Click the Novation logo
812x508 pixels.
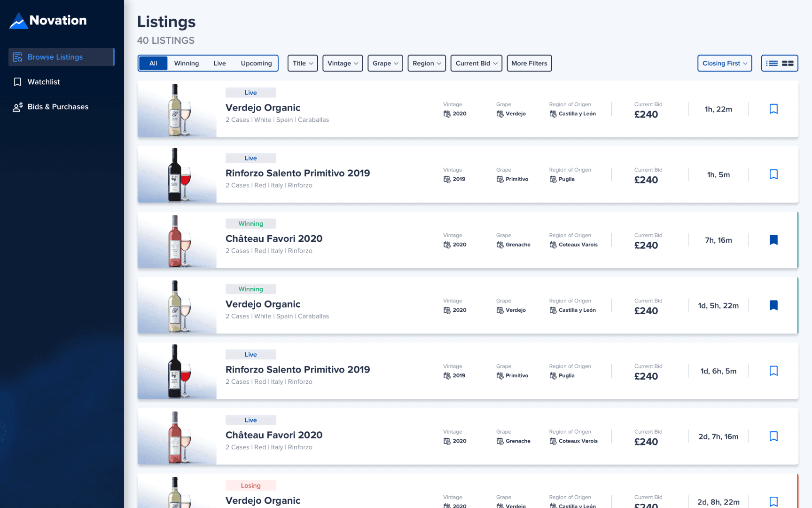(48, 21)
